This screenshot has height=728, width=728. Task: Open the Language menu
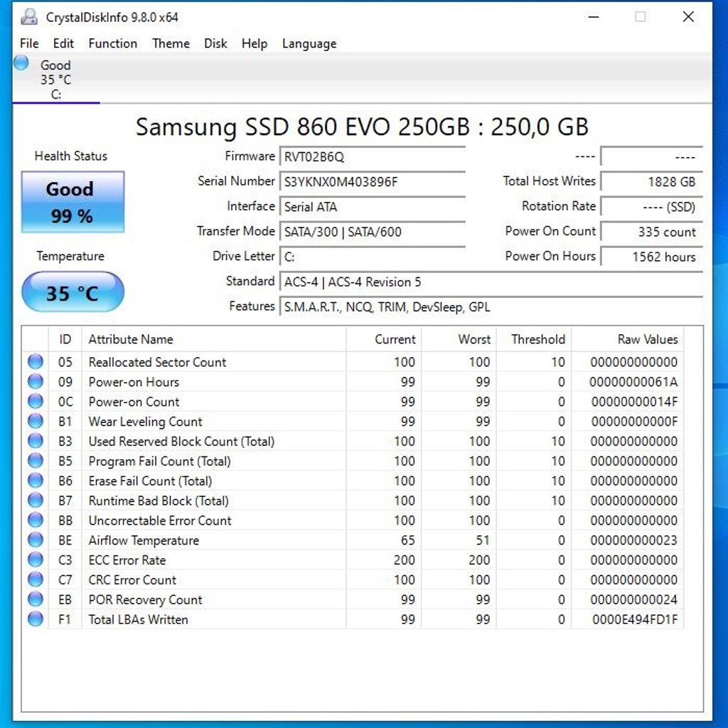pos(309,43)
